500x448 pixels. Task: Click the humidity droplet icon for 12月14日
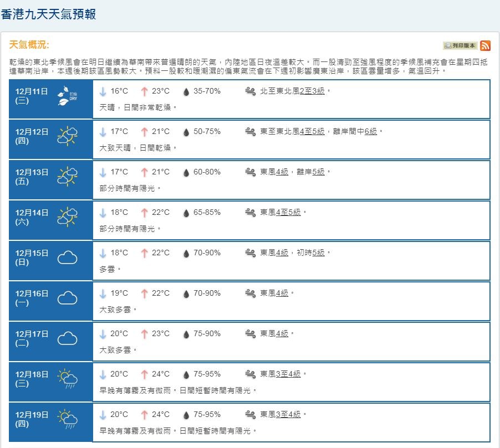(x=186, y=213)
